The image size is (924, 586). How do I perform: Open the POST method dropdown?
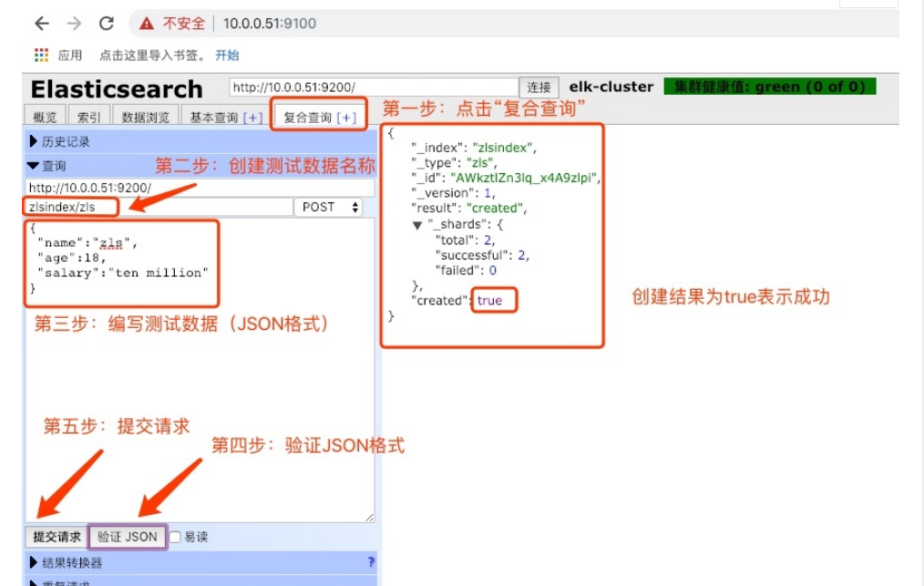(x=329, y=207)
